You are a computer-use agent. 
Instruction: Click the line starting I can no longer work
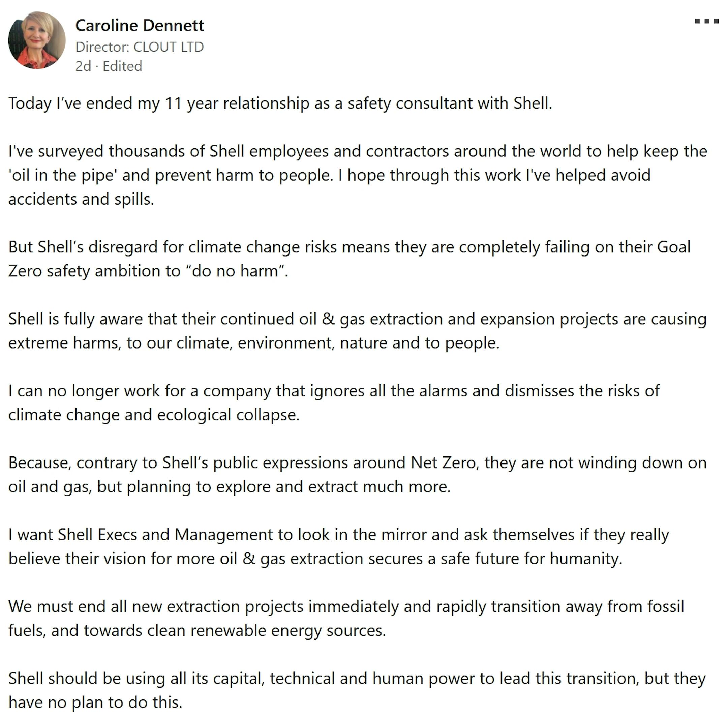pyautogui.click(x=333, y=391)
